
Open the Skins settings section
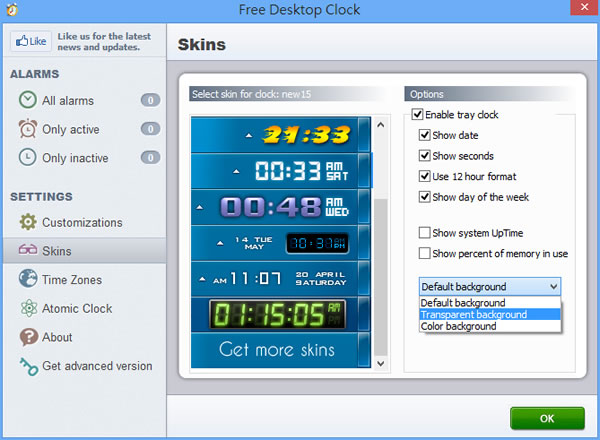(x=56, y=251)
